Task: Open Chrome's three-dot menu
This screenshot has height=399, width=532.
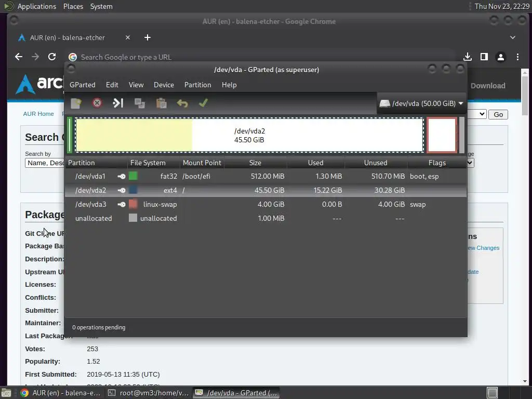Action: [x=517, y=57]
